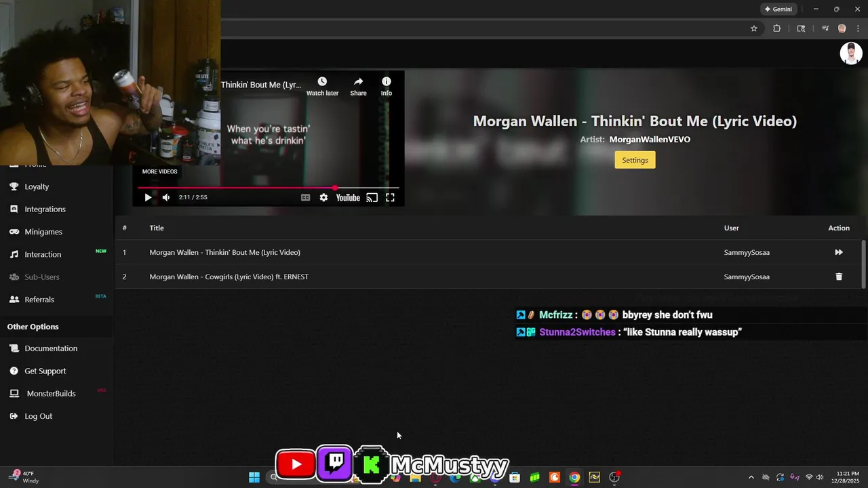
Task: Click the Minigames gamepad icon
Action: [14, 232]
